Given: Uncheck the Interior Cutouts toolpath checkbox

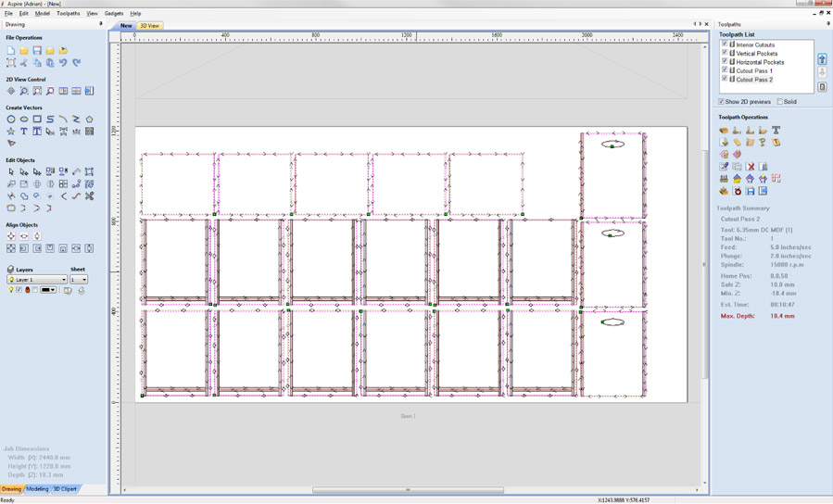Looking at the screenshot, I should [724, 44].
